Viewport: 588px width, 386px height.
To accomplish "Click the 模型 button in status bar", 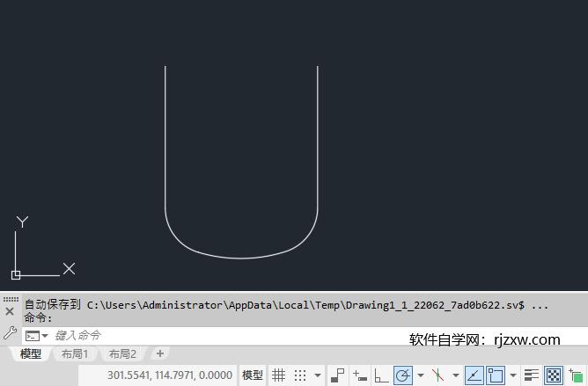I will tap(253, 375).
